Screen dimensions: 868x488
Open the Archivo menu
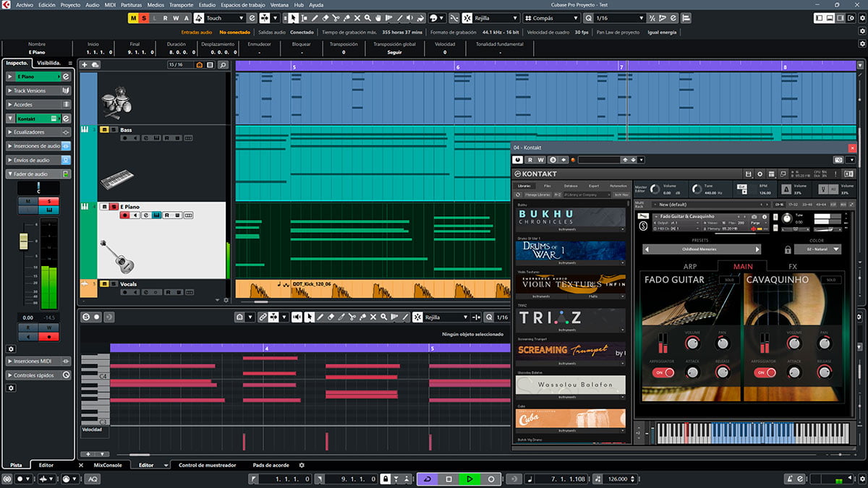click(x=25, y=4)
